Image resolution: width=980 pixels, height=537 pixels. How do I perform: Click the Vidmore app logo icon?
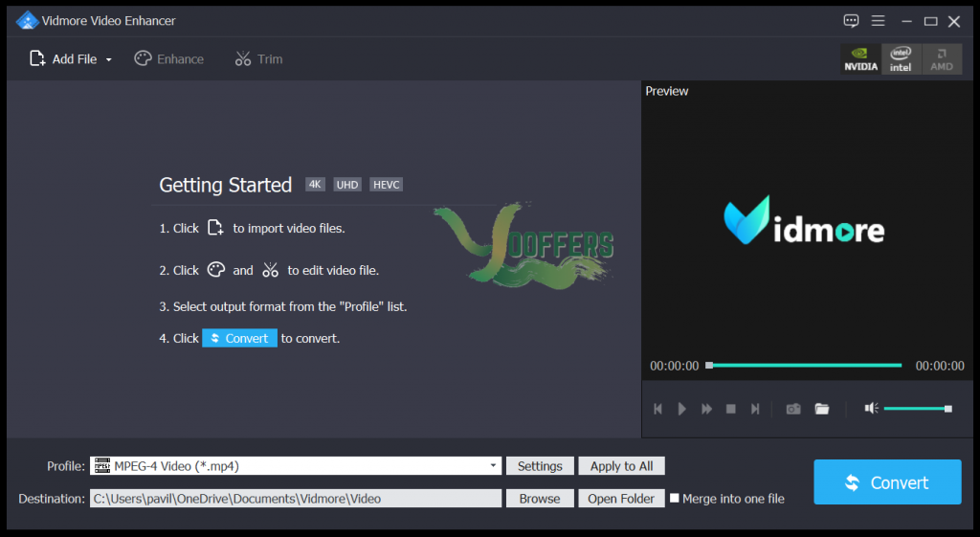[27, 21]
